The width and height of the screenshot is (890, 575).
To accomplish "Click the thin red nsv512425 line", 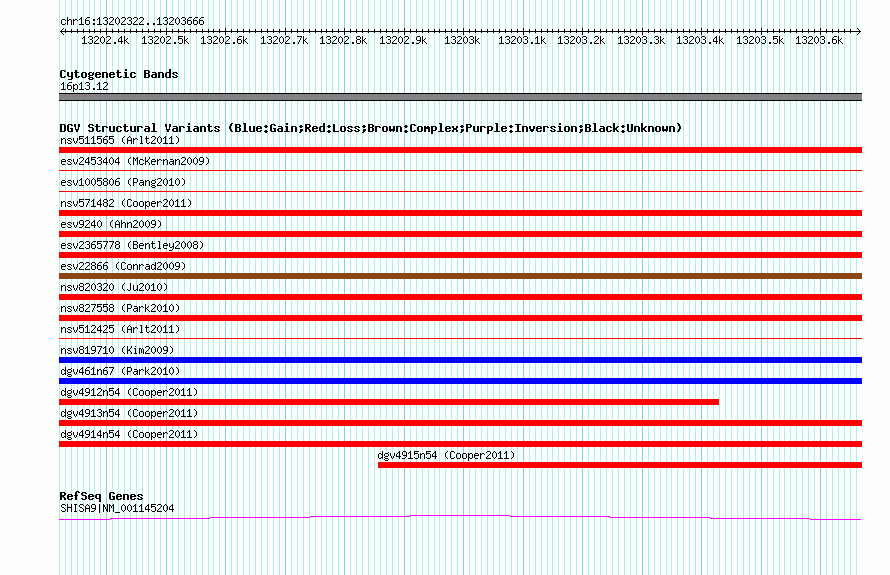I will point(460,338).
